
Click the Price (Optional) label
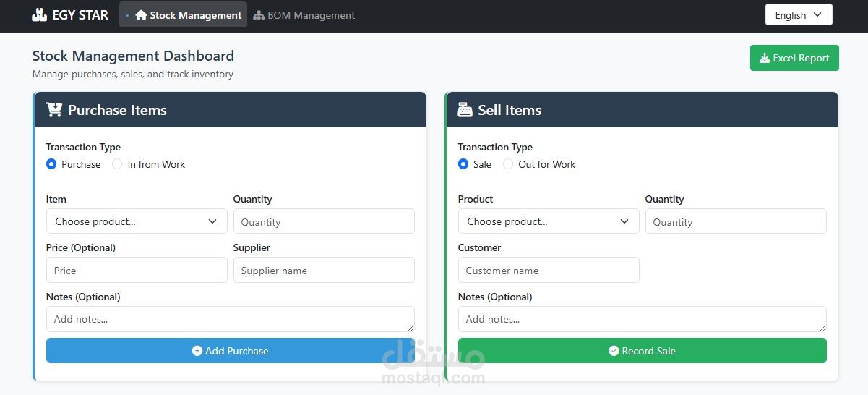(x=81, y=247)
